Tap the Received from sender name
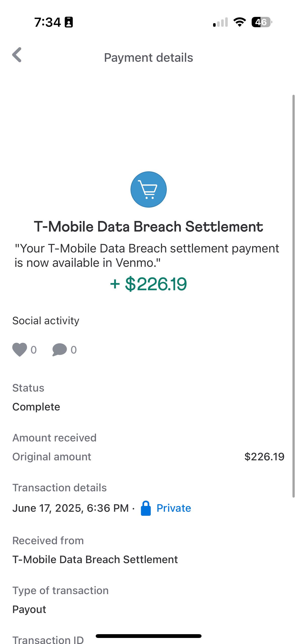The image size is (297, 644). point(95,560)
